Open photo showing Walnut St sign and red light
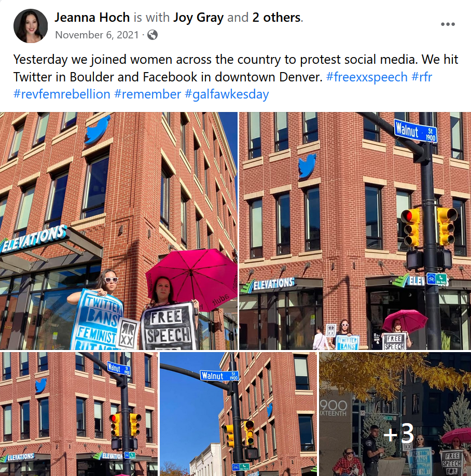This screenshot has height=476, width=471. click(x=355, y=231)
